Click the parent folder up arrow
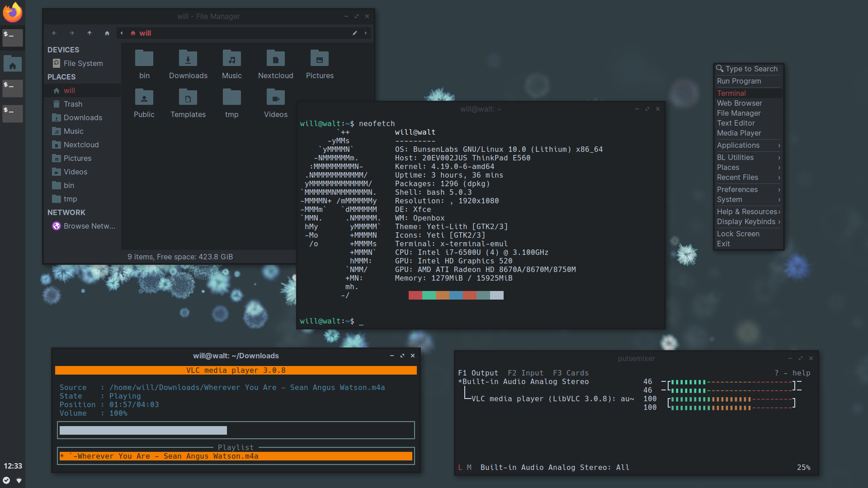The height and width of the screenshot is (488, 868). (90, 33)
